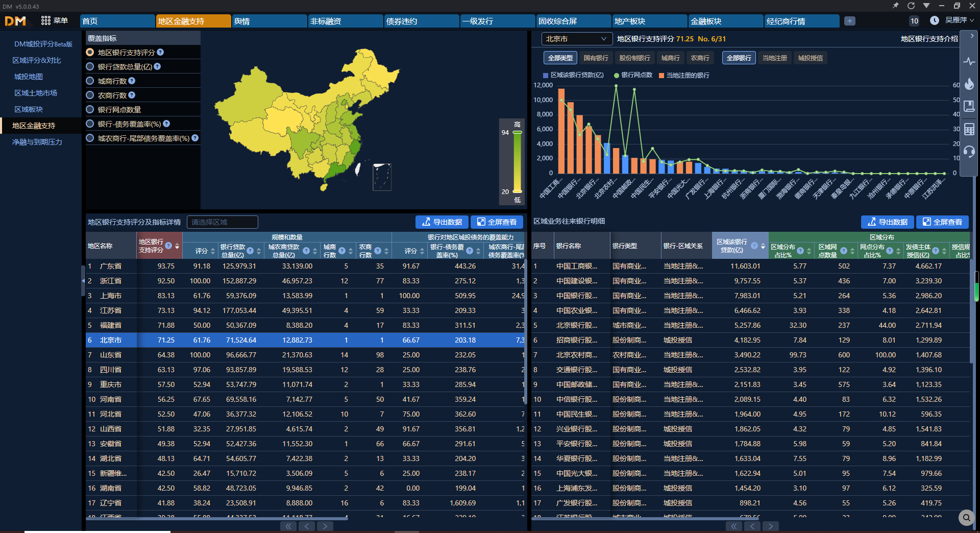Choose the 银行网点数量 indicator radio button
The image size is (980, 533).
coord(90,109)
